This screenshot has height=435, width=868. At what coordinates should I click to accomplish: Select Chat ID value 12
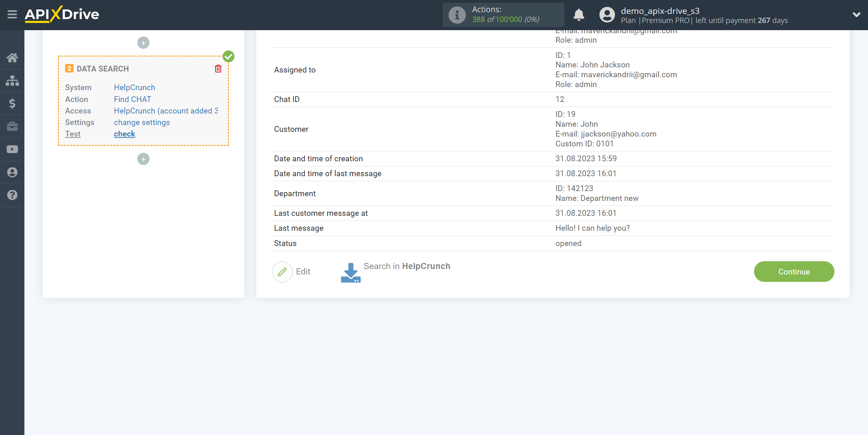[560, 99]
